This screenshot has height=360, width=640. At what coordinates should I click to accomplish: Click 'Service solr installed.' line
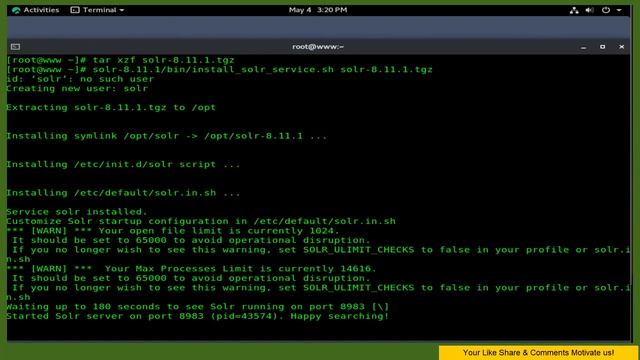[x=77, y=211]
